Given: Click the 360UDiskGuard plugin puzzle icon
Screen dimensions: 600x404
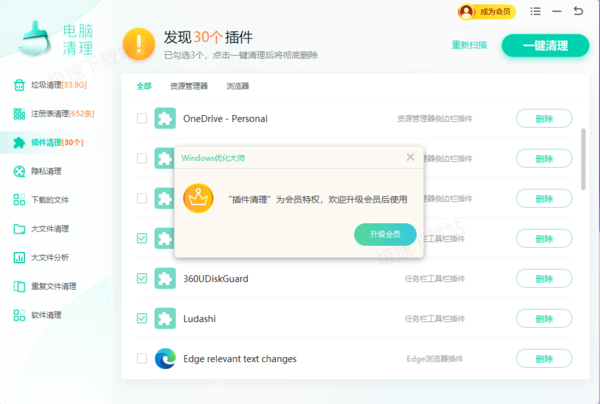Looking at the screenshot, I should point(165,278).
